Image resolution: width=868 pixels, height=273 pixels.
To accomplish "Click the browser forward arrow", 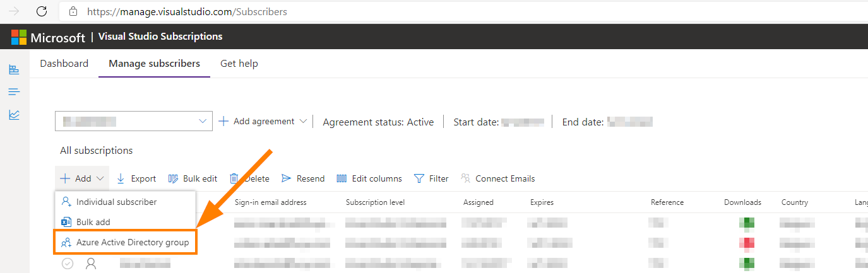I will coord(14,11).
